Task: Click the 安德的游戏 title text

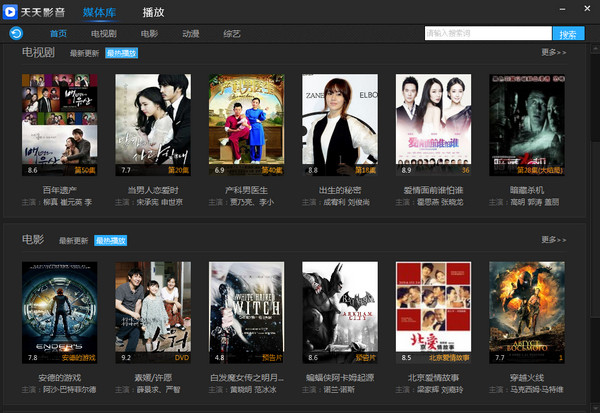Action: click(x=60, y=378)
